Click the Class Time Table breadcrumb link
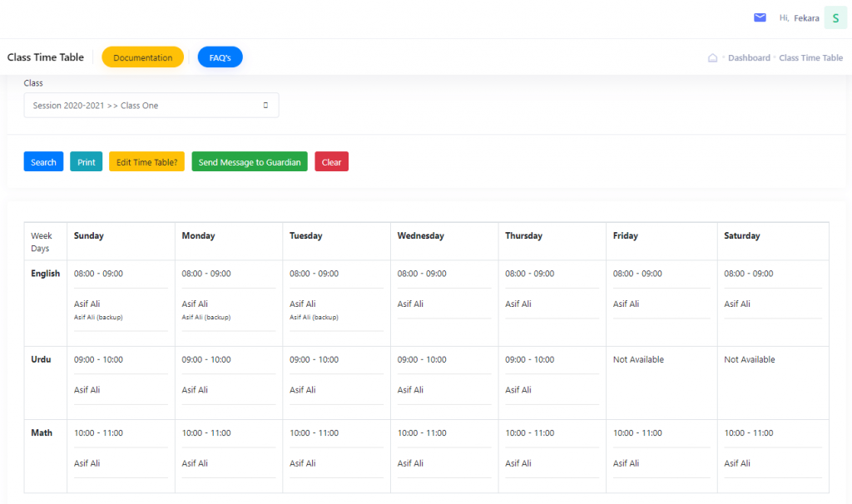852x504 pixels. (810, 58)
